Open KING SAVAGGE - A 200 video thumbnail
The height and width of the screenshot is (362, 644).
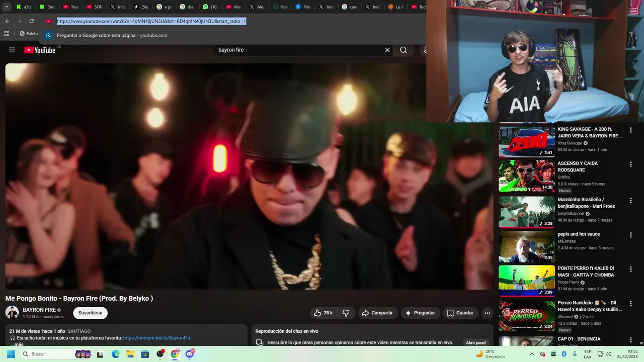point(527,141)
